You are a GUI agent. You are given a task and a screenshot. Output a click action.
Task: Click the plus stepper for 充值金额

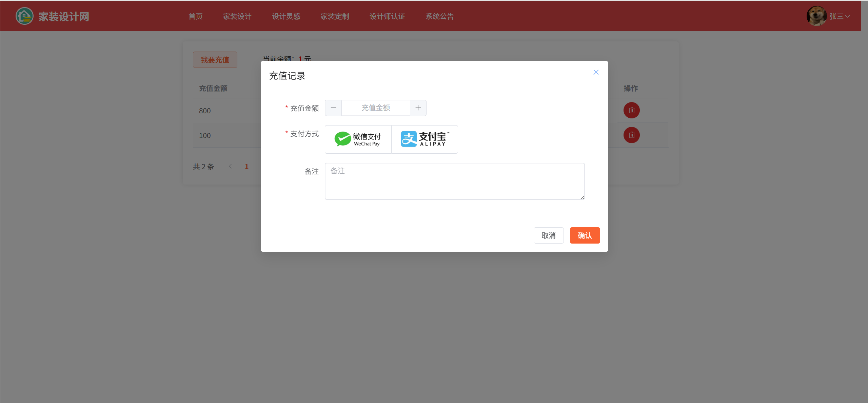pos(418,108)
